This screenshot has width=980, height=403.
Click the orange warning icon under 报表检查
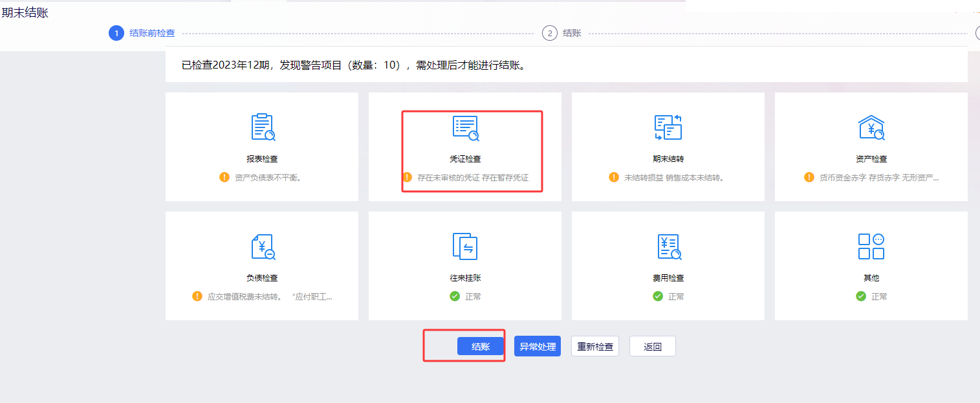[x=224, y=177]
